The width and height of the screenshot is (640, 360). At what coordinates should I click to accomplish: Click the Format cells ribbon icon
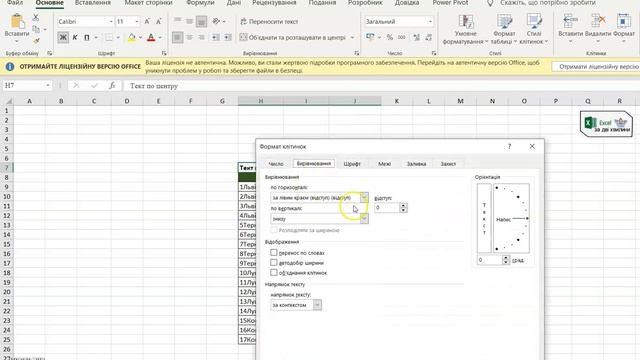[x=624, y=21]
